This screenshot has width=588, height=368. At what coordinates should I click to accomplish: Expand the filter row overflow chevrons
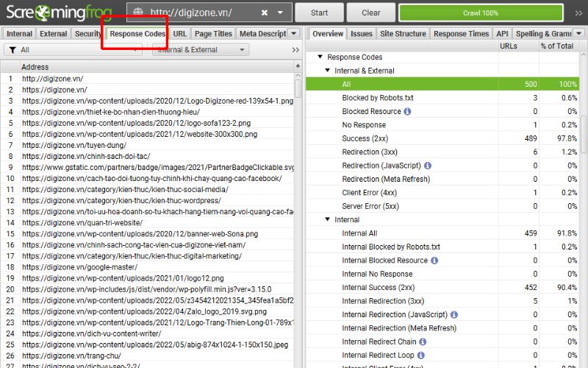coord(295,50)
